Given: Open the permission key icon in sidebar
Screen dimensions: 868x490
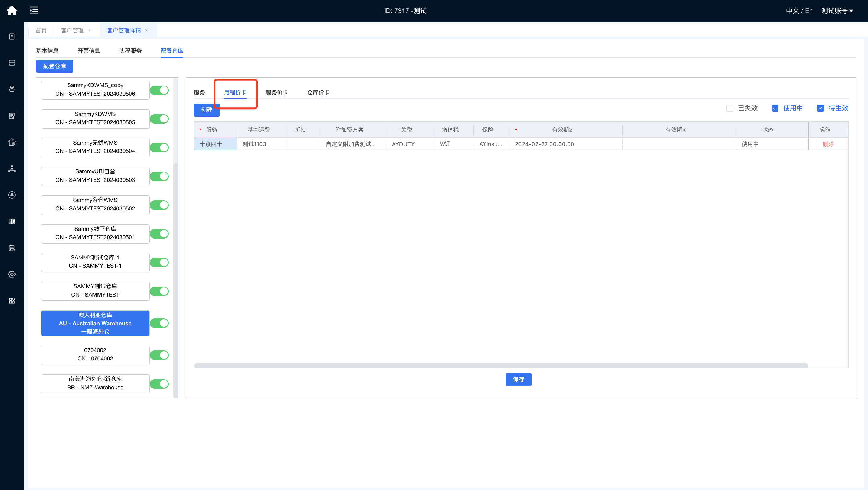Looking at the screenshot, I should click(x=12, y=36).
